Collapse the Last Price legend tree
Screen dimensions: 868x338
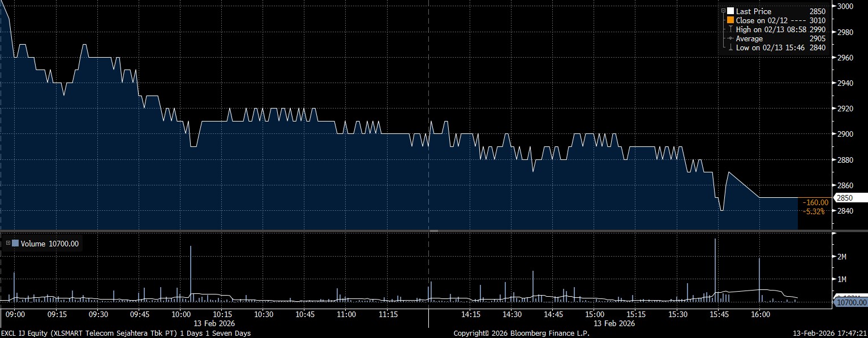[x=723, y=11]
